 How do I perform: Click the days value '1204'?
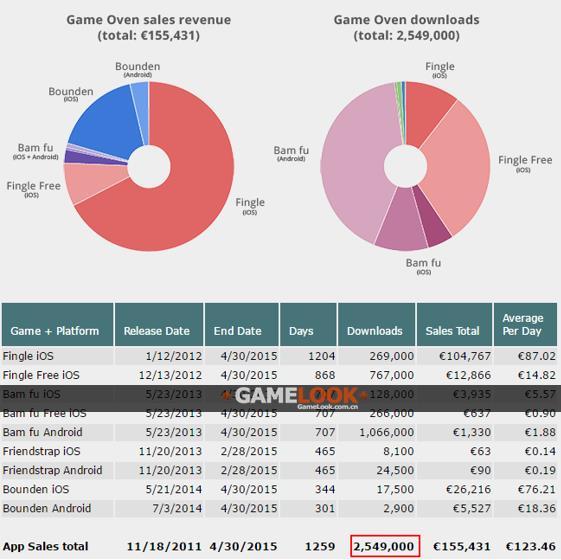pyautogui.click(x=322, y=356)
